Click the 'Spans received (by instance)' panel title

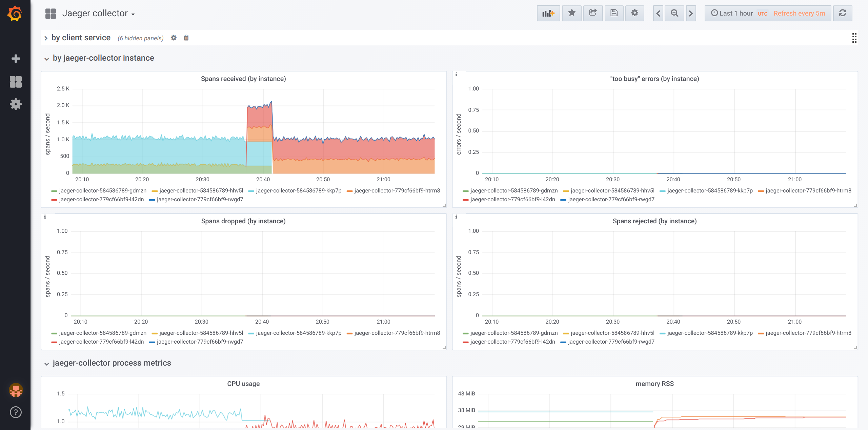243,79
